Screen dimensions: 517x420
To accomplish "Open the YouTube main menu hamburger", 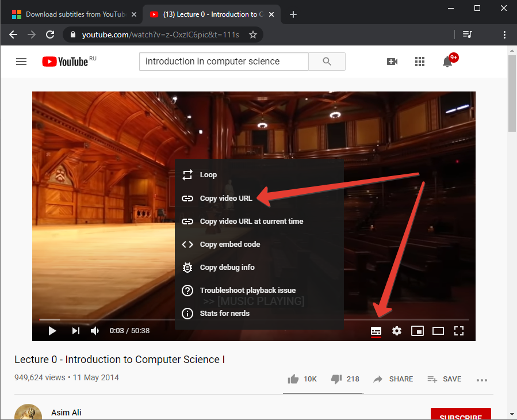I will point(21,62).
